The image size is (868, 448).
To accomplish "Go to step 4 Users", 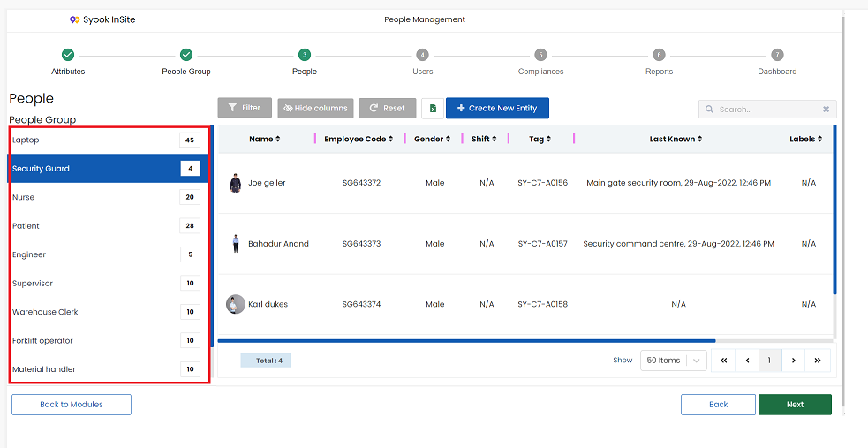I will click(x=422, y=62).
